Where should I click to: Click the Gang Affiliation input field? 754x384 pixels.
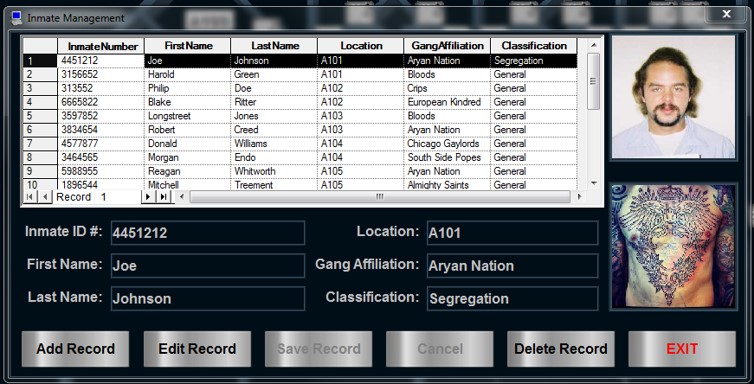[x=513, y=266]
